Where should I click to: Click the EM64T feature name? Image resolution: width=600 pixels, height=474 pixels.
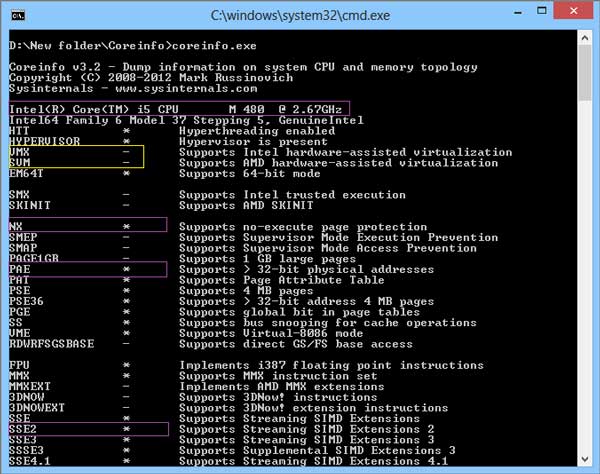tap(27, 173)
